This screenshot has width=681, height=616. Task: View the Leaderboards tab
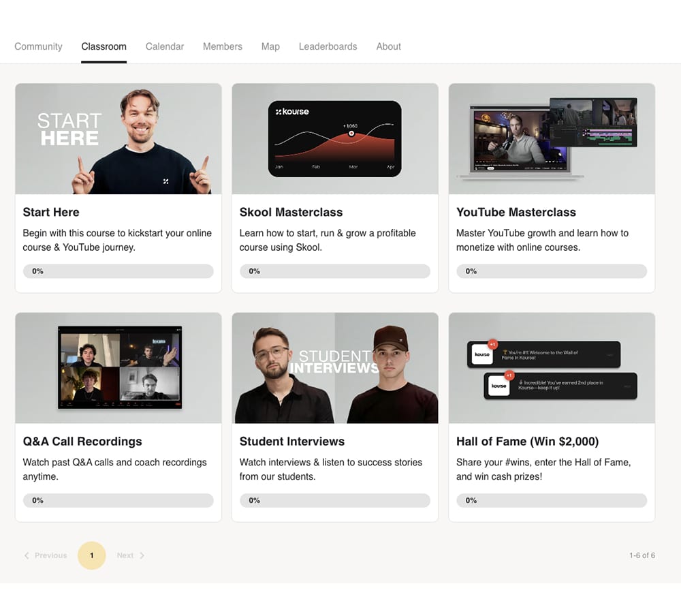click(x=328, y=46)
